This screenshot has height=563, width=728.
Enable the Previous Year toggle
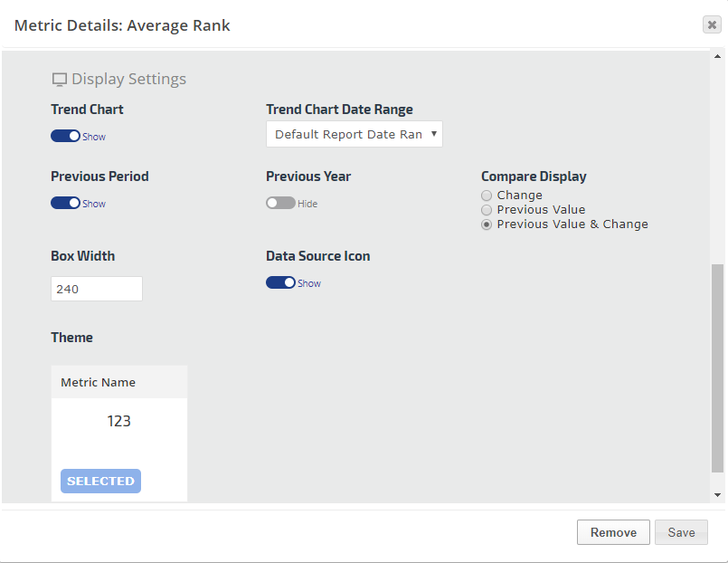point(280,203)
